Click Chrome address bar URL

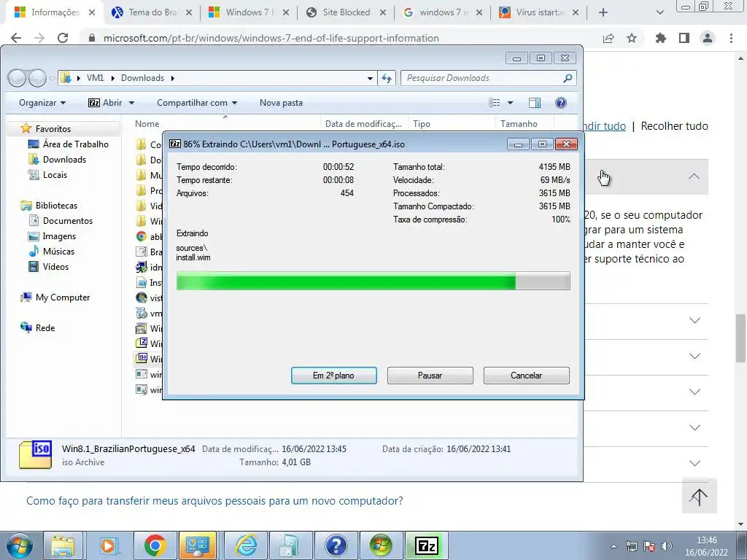271,38
